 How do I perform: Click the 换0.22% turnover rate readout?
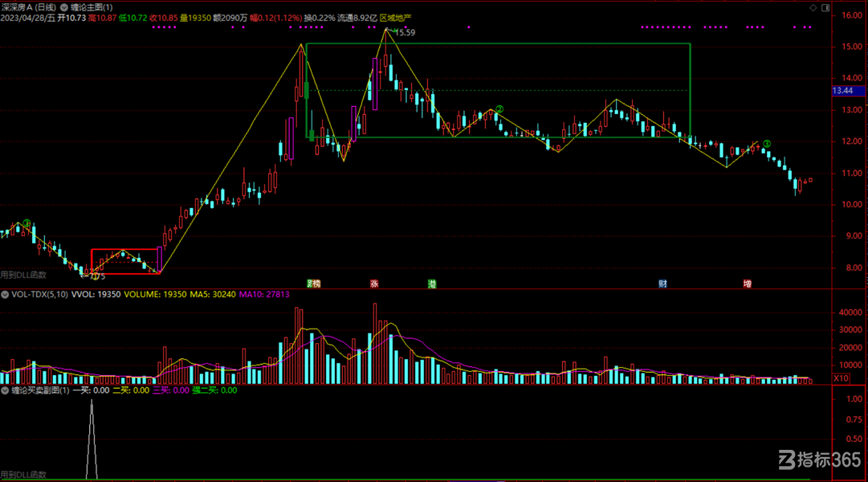[320, 18]
